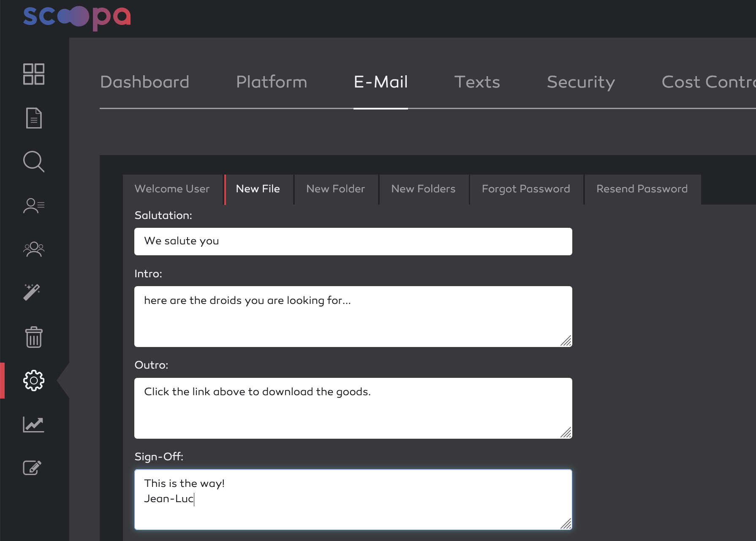The height and width of the screenshot is (541, 756).
Task: Open the Security tab
Action: 581,82
